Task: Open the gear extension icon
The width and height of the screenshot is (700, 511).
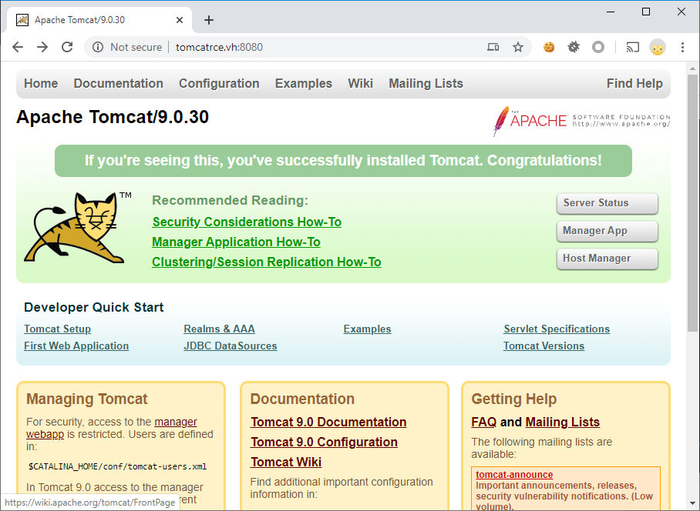Action: (x=574, y=47)
